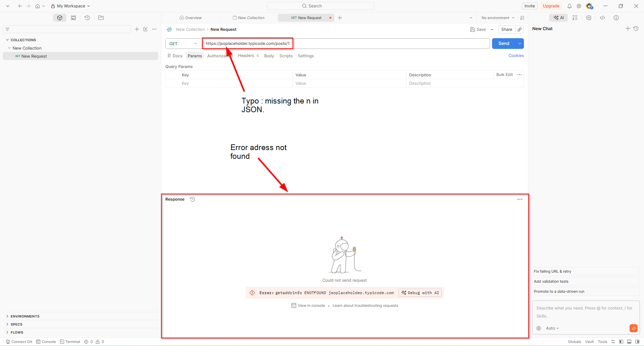Open the Environments sidebar icon
This screenshot has height=346, width=644.
(x=73, y=18)
